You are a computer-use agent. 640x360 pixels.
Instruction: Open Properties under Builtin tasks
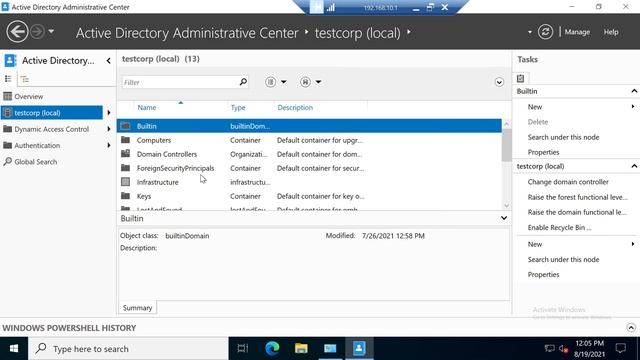543,152
